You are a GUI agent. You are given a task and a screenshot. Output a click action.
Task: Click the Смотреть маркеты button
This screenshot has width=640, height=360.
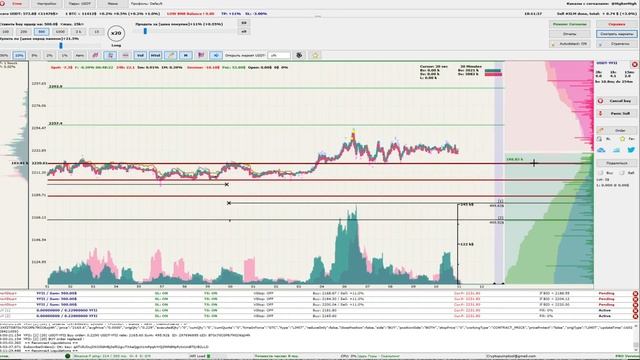[x=616, y=34]
